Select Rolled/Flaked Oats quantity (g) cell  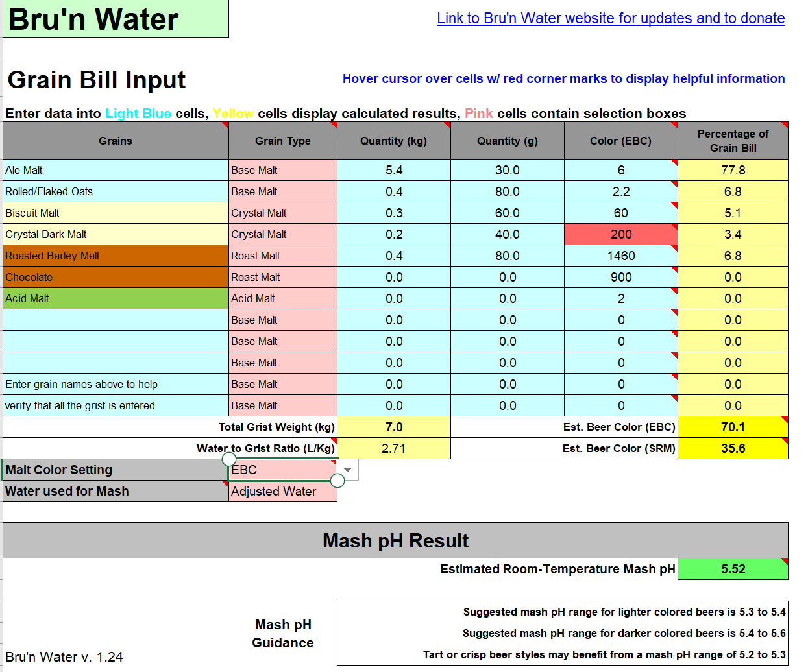507,191
